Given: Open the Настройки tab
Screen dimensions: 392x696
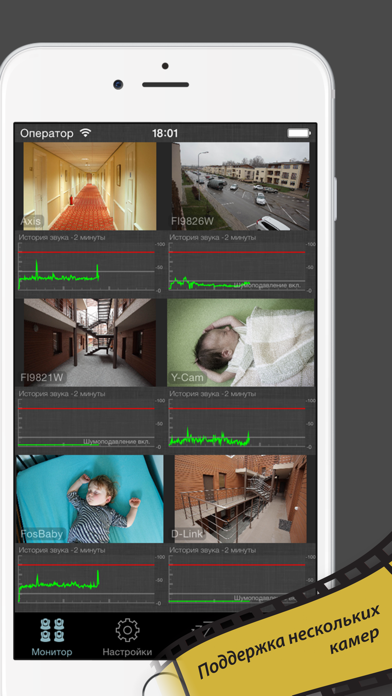Looking at the screenshot, I should (x=127, y=636).
